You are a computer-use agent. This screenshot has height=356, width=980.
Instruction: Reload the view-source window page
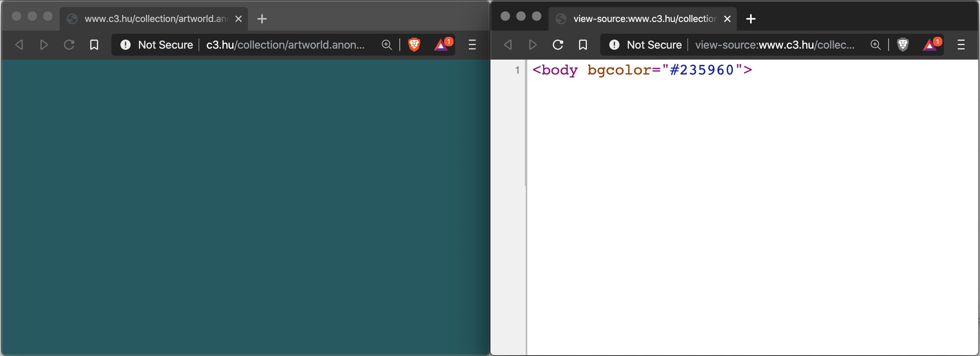pos(558,45)
